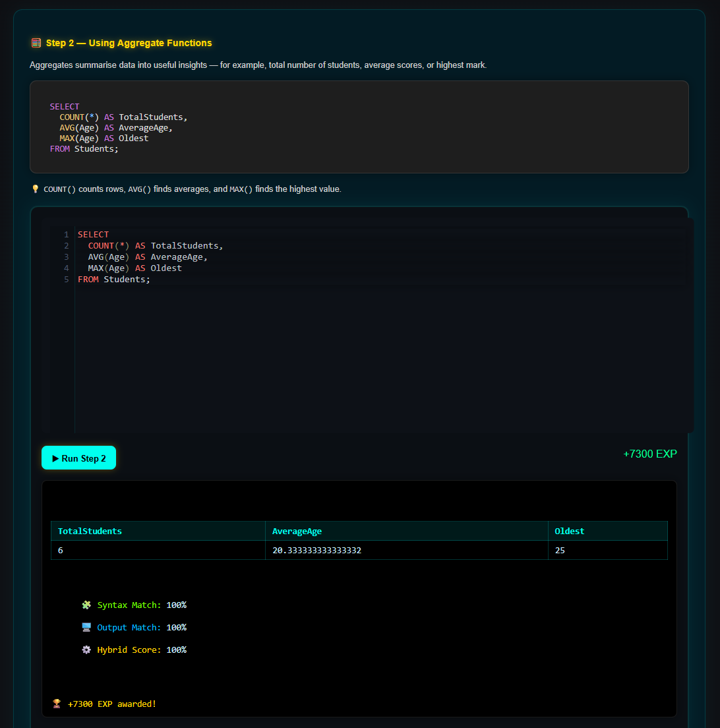Click the puzzle piece icon next to Syntax Match

86,605
